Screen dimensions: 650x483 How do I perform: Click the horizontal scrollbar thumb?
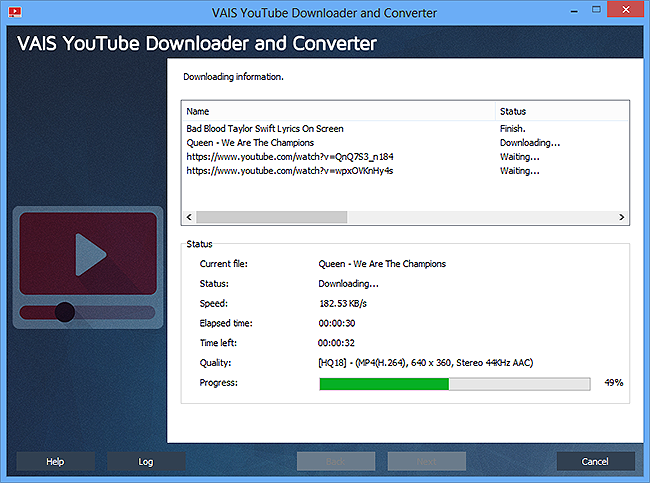272,217
